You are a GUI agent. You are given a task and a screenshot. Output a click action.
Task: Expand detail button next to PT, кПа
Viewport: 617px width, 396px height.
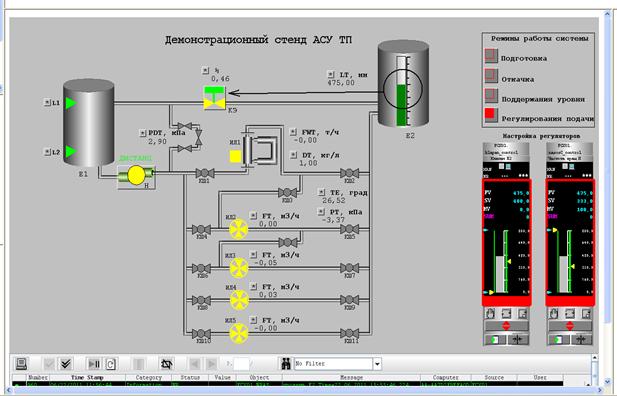pyautogui.click(x=321, y=212)
